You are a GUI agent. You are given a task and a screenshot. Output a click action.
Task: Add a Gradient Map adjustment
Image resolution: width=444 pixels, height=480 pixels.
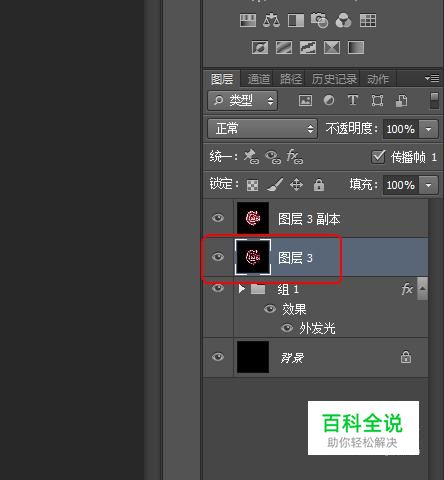click(x=356, y=48)
